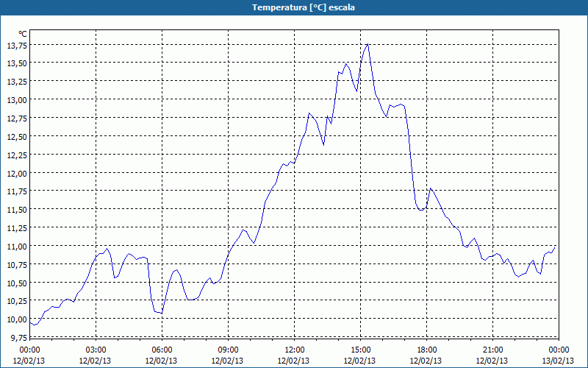Image resolution: width=588 pixels, height=368 pixels.
Task: Click the 13,25 y-axis value
Action: pyautogui.click(x=17, y=82)
